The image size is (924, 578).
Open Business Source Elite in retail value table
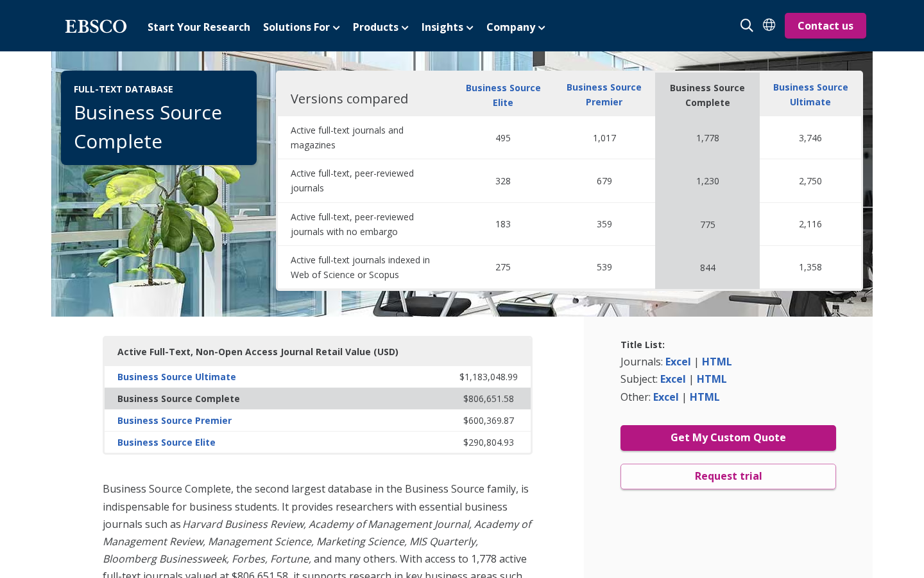[166, 442]
